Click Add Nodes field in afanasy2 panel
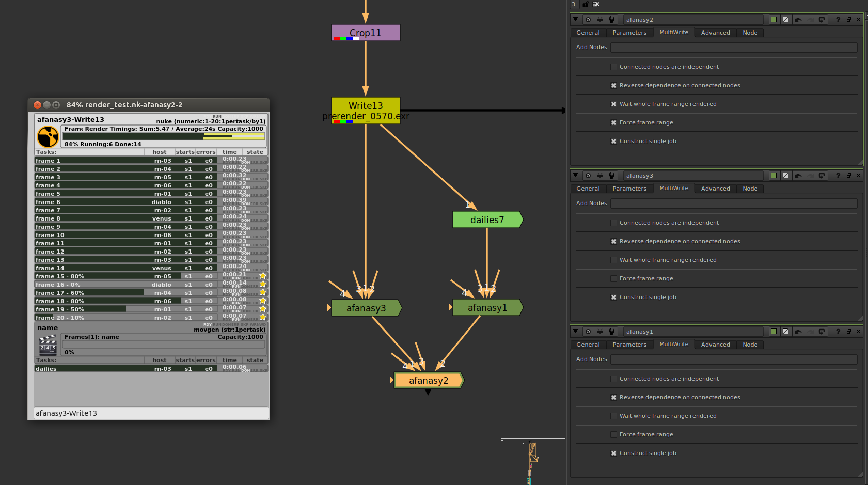Screen dimensions: 868x485 (x=734, y=47)
